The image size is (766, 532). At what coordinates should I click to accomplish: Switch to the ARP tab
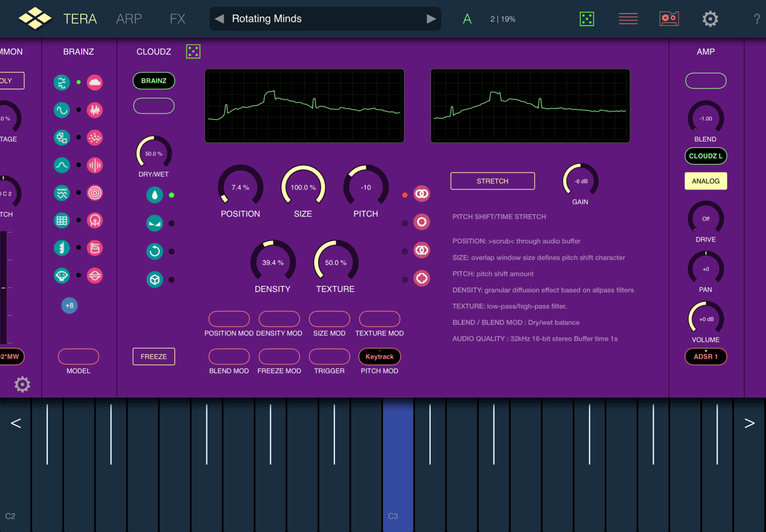[x=129, y=19]
